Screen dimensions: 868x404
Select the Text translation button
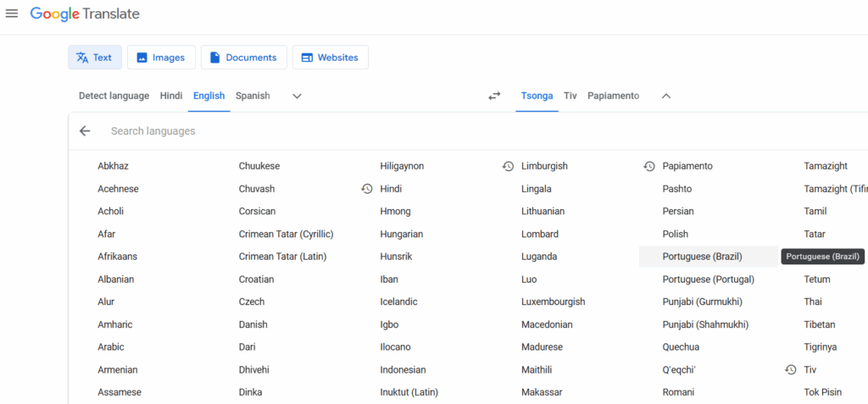click(x=94, y=58)
